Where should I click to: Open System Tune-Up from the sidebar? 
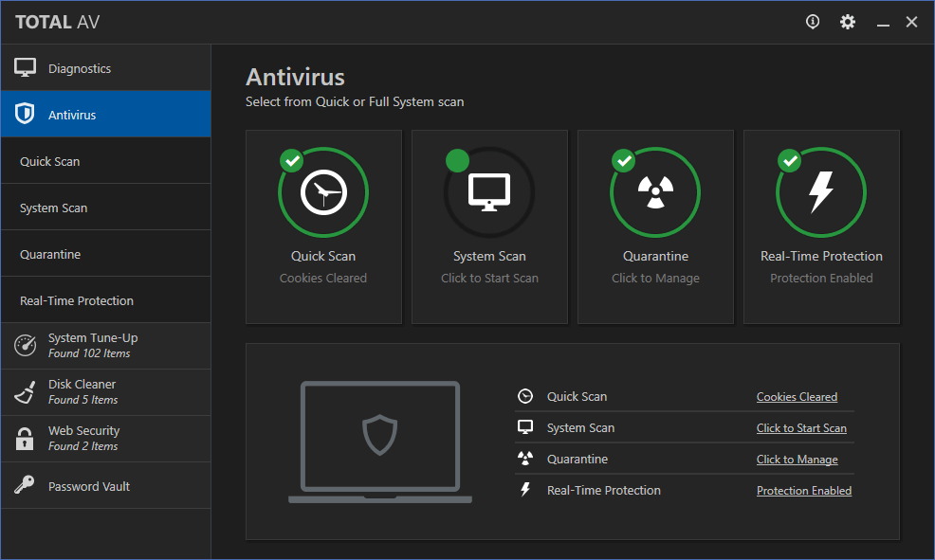(x=93, y=345)
